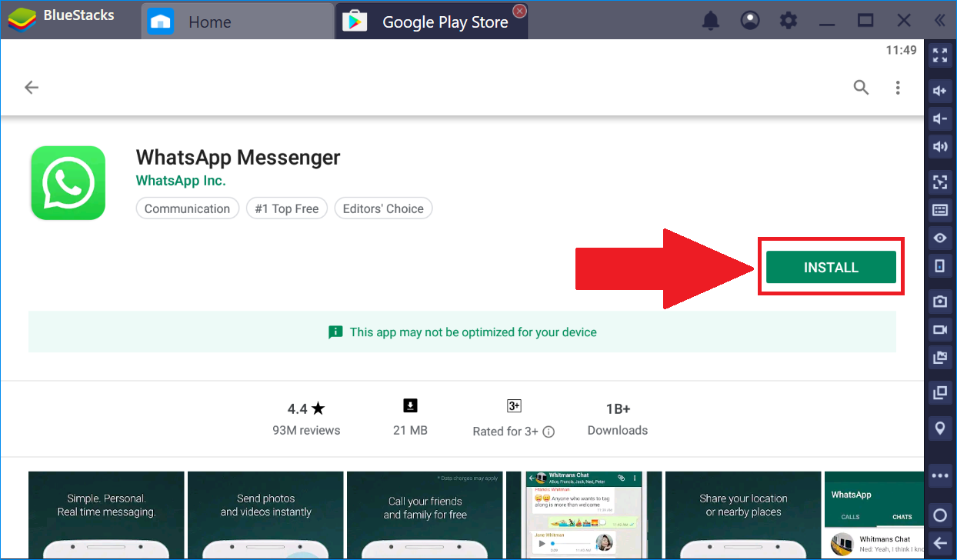The width and height of the screenshot is (957, 560).
Task: Open BlueStacks settings gear
Action: click(789, 21)
